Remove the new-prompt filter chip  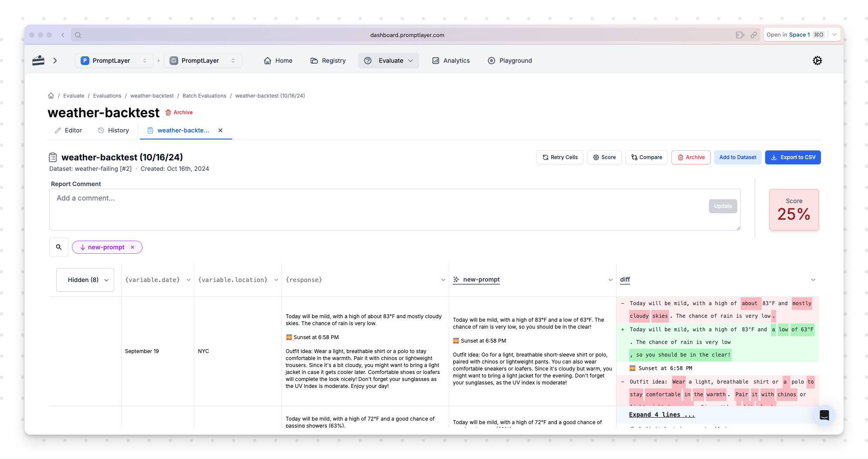coord(132,247)
